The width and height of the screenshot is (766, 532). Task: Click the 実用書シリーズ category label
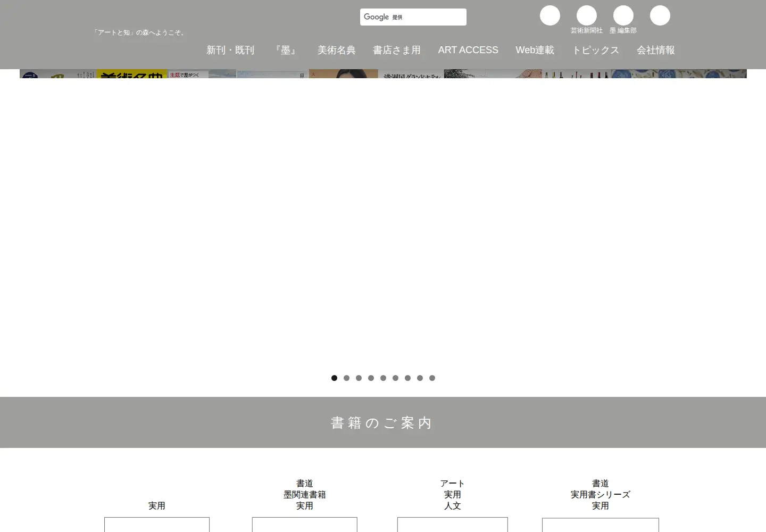pyautogui.click(x=601, y=495)
